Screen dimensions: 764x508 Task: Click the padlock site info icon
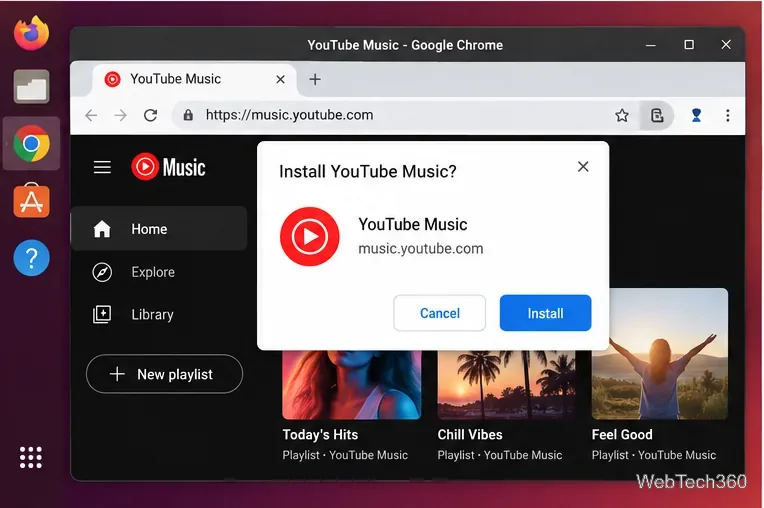pos(188,115)
